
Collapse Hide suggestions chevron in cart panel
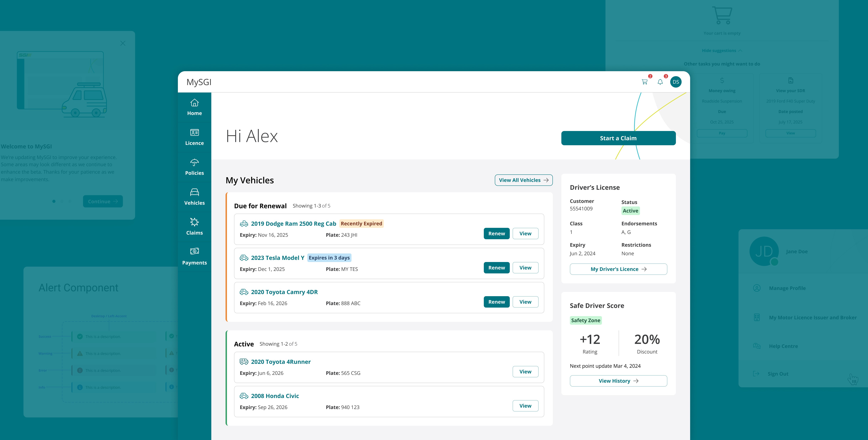(x=740, y=51)
